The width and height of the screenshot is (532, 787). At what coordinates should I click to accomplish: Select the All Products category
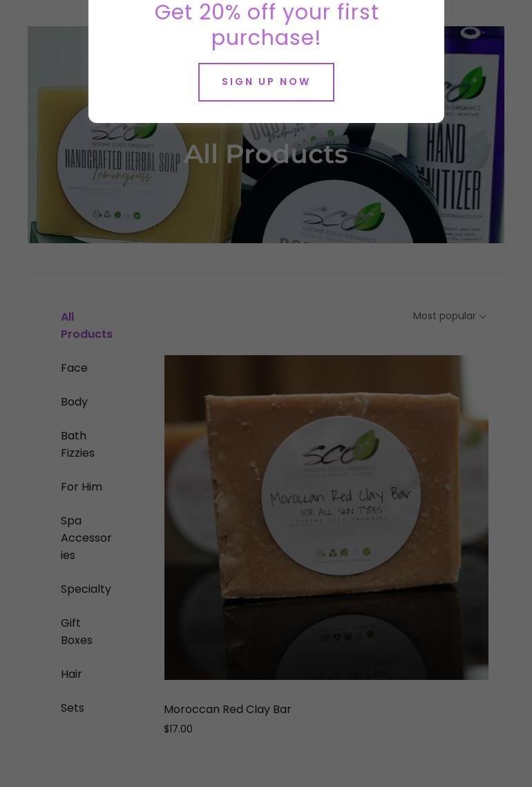[86, 325]
